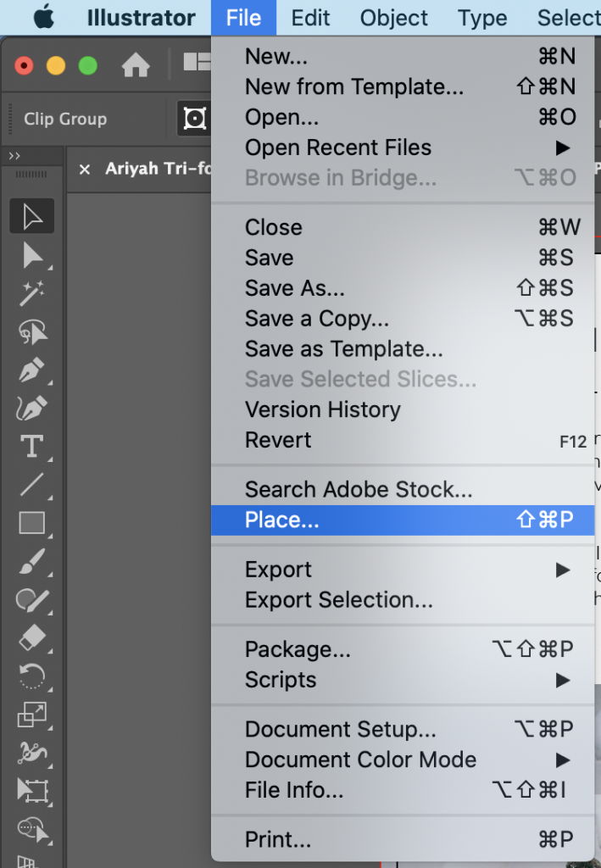Choose Search Adobe Stock...
Screen dimensions: 601x868
coord(403,489)
